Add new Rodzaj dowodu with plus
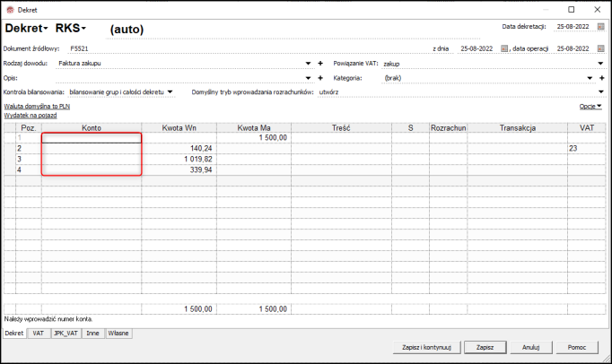Viewport: 612px width, 364px height. click(x=320, y=63)
